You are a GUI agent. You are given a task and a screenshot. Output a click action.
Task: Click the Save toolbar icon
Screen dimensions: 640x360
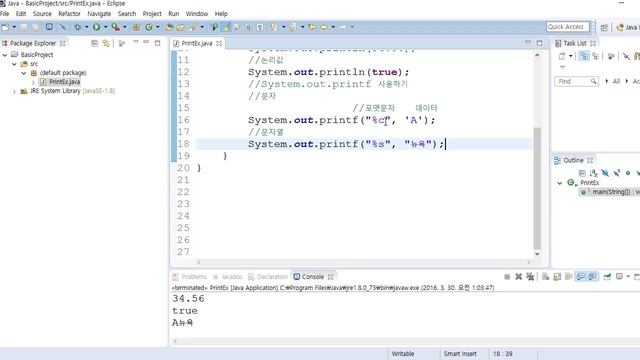coord(24,27)
